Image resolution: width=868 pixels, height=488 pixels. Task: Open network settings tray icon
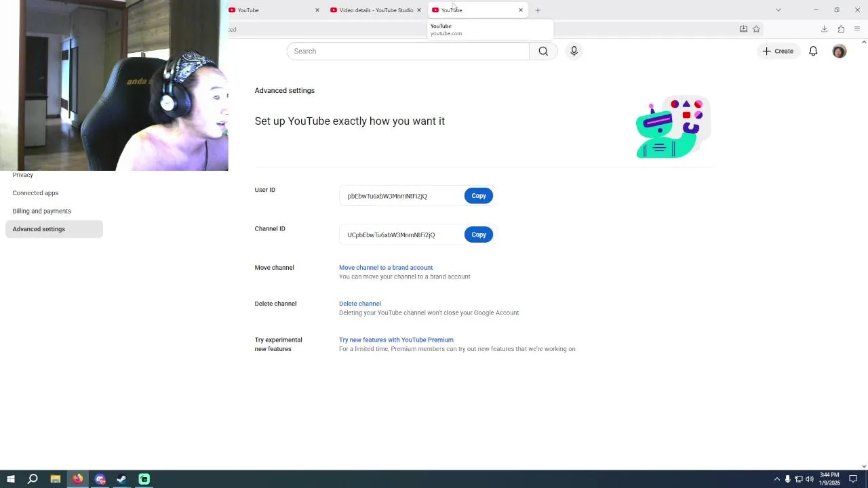click(799, 479)
